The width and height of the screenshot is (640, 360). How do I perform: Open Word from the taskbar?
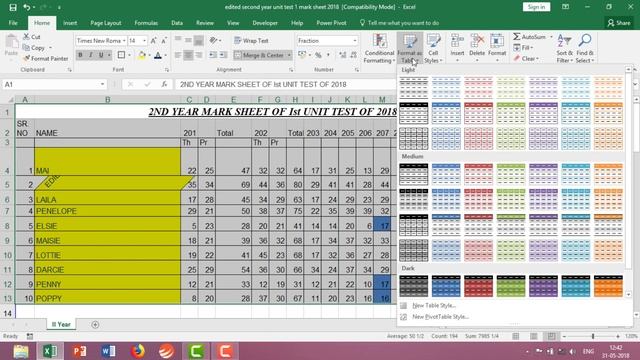coord(109,351)
